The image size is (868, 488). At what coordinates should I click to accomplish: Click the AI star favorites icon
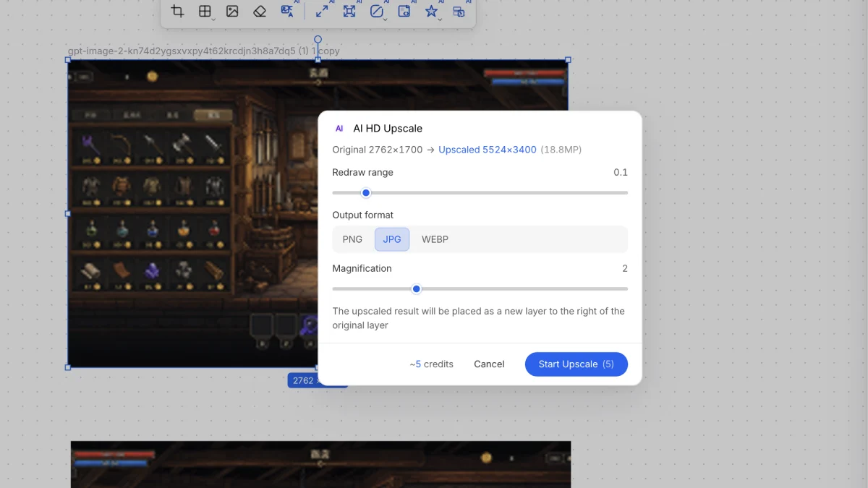(x=431, y=11)
